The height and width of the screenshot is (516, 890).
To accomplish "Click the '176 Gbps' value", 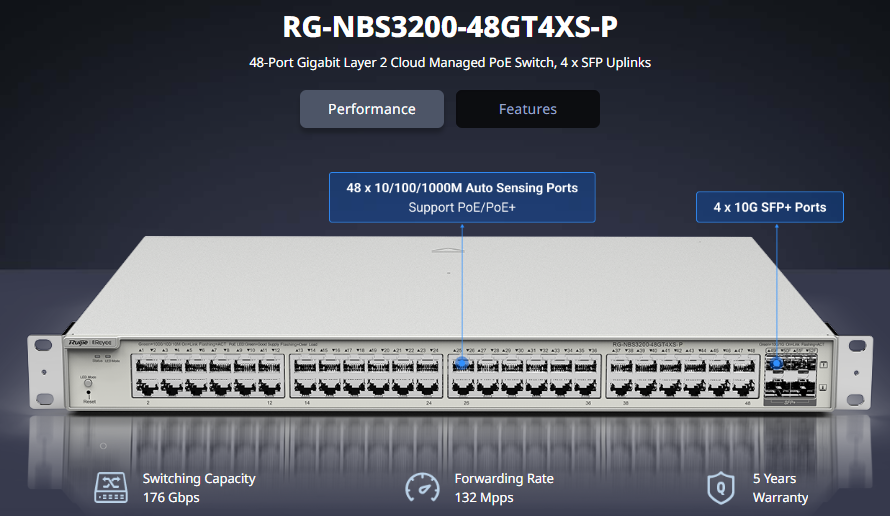I will pos(171,497).
